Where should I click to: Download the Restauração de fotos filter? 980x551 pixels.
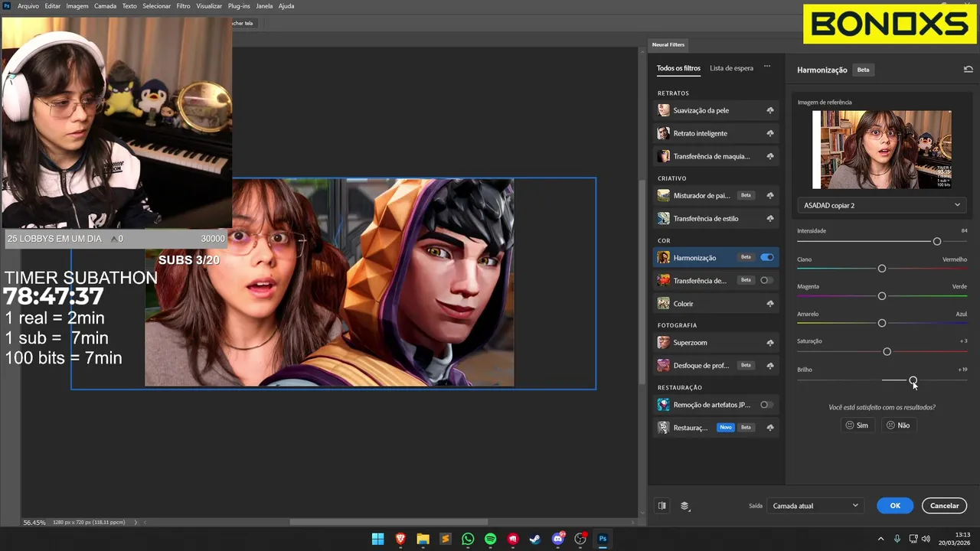pyautogui.click(x=769, y=428)
